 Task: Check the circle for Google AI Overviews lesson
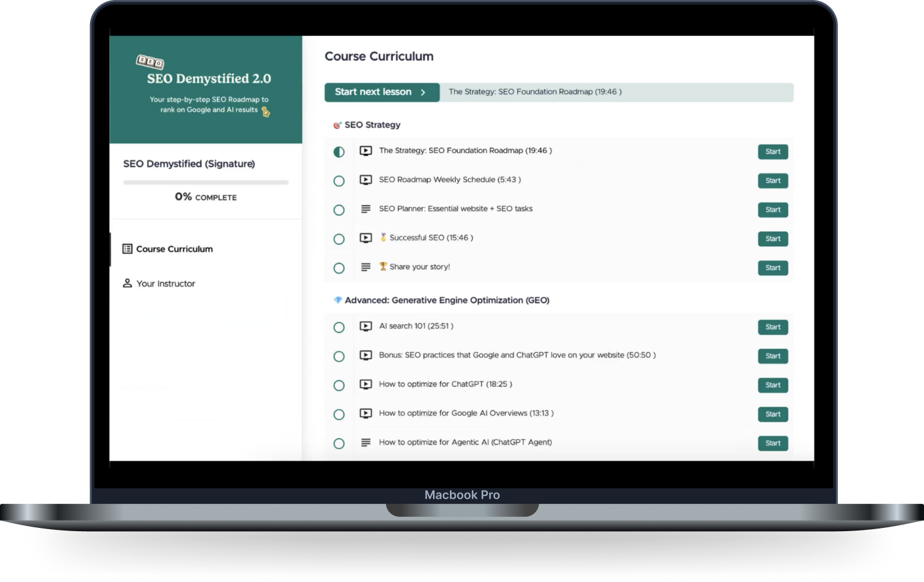[339, 415]
